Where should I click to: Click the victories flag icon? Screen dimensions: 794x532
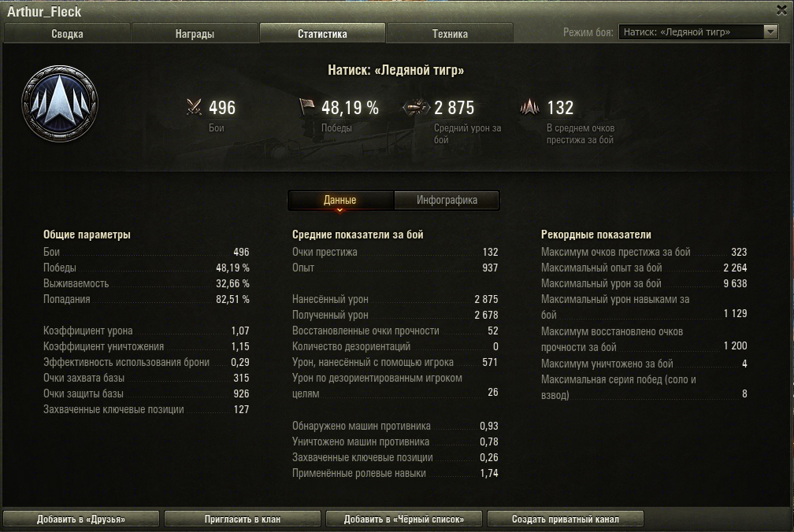pos(306,107)
